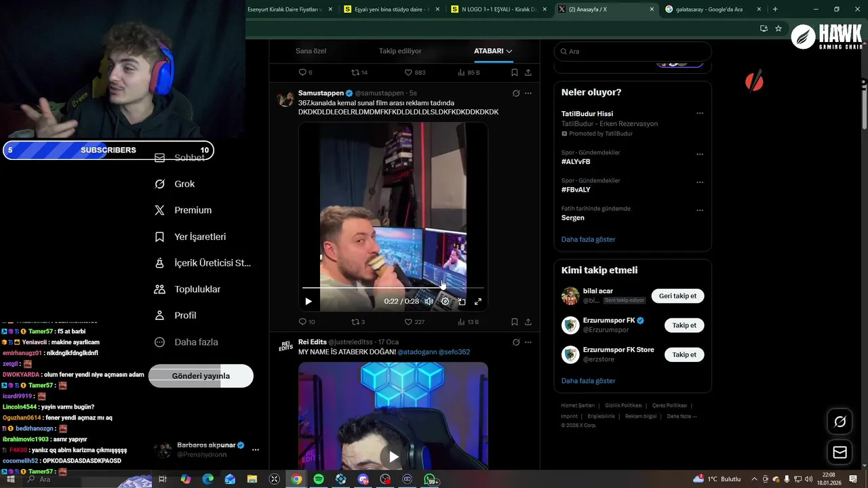
Task: Open volume control in system tray
Action: [808, 479]
